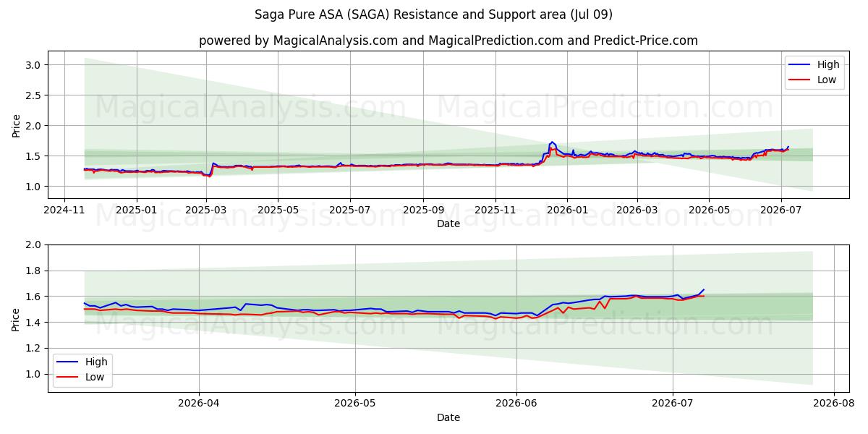Click the '2024-11' date tick label
This screenshot has width=868, height=434.
coord(64,210)
